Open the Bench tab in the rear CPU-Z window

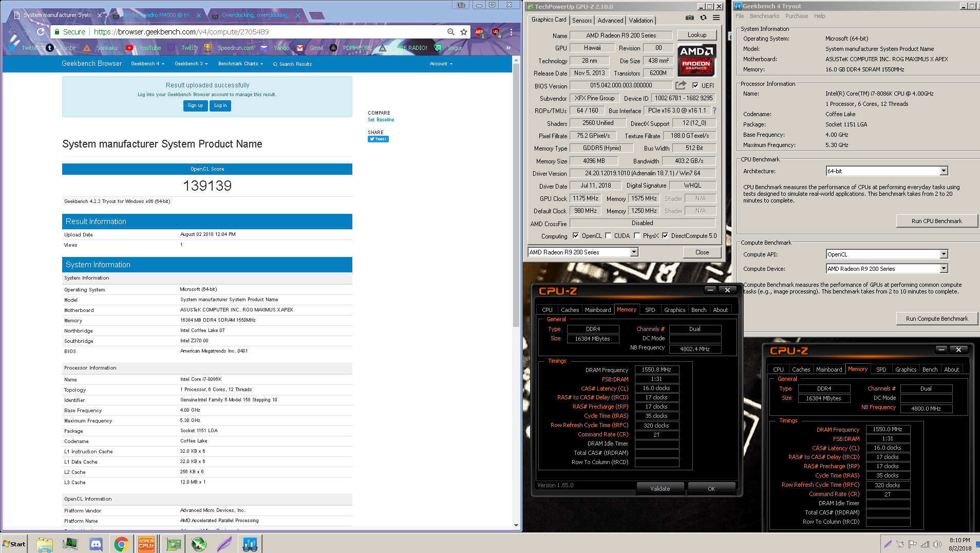pyautogui.click(x=930, y=370)
